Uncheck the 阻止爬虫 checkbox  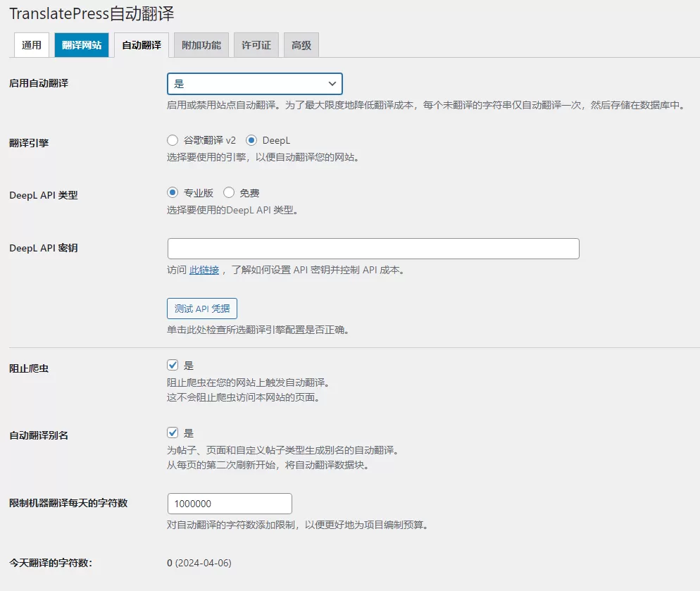tap(173, 364)
